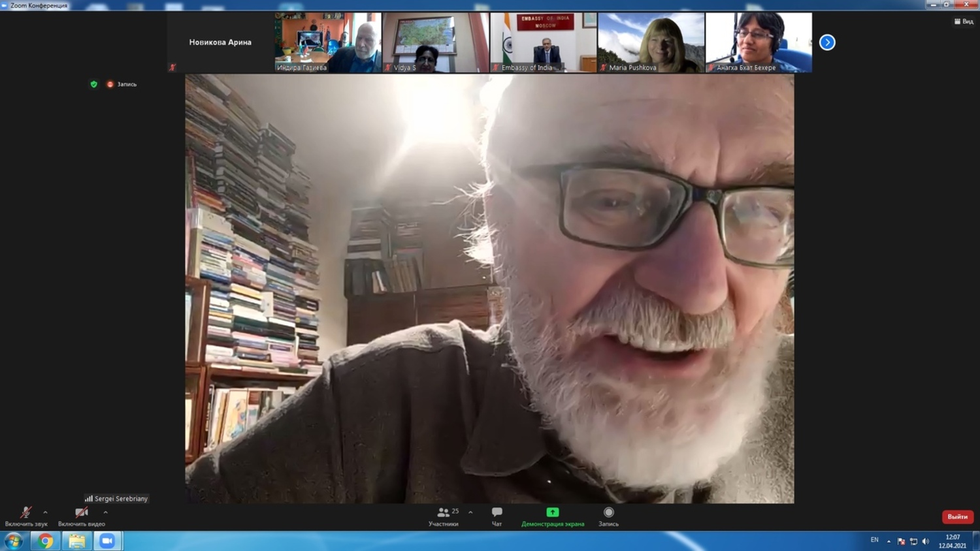980x551 pixels.
Task: Open Google Chrome from the taskbar
Action: (x=45, y=541)
